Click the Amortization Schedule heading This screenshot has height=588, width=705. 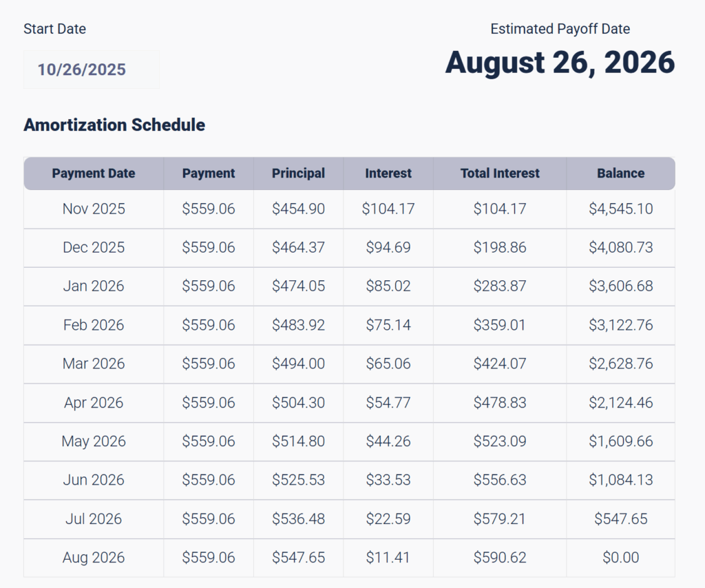pos(114,125)
